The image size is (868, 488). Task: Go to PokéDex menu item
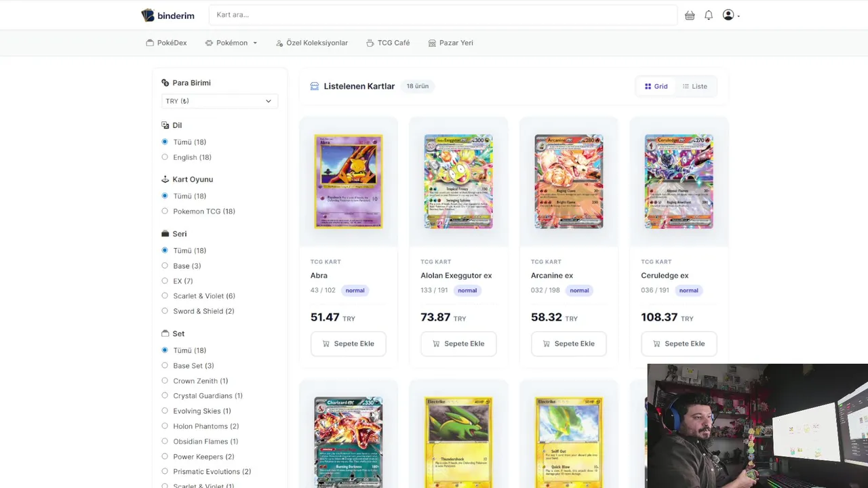(x=166, y=43)
